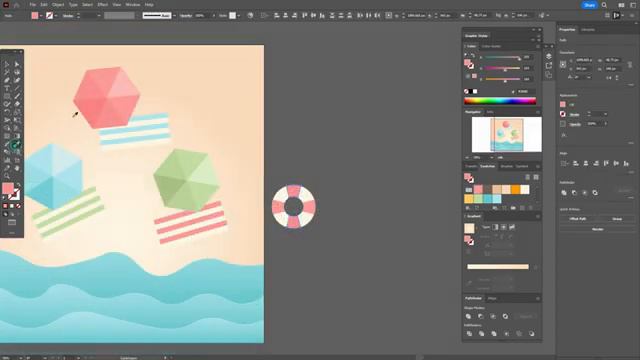The width and height of the screenshot is (640, 360).
Task: Select the orange swatch in Swatches panel
Action: (516, 189)
